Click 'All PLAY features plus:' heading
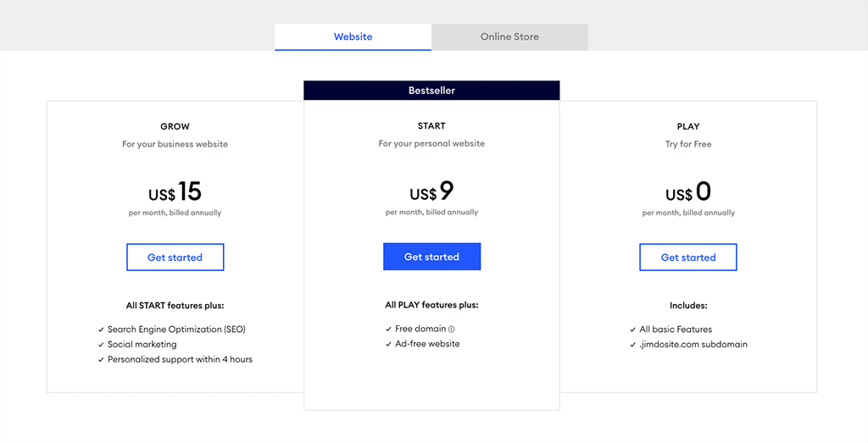The image size is (868, 443). (431, 305)
